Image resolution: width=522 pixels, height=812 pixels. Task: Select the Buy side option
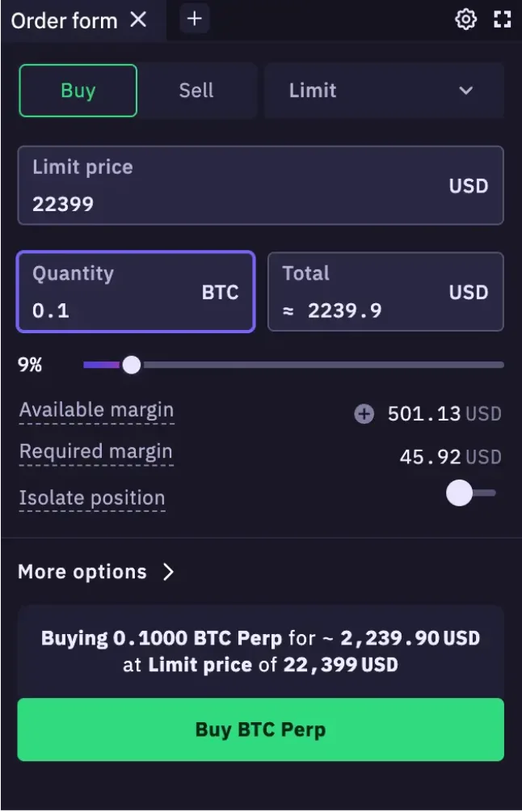(78, 91)
